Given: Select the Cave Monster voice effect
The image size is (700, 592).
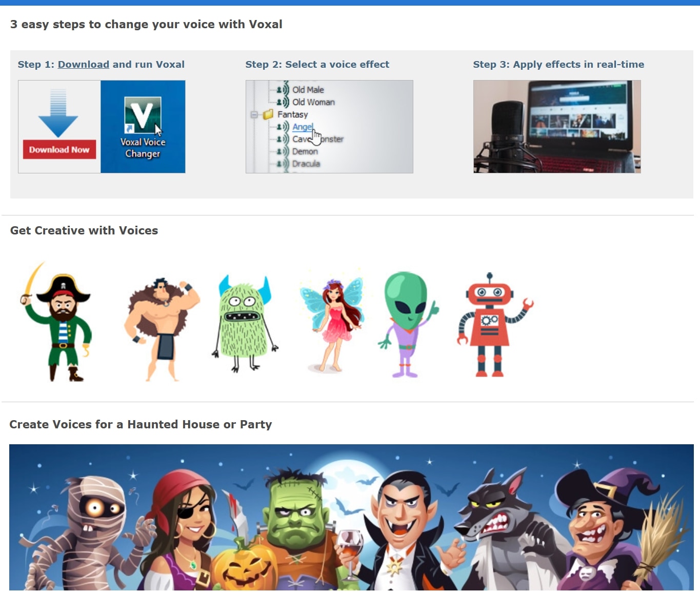Looking at the screenshot, I should click(x=318, y=139).
